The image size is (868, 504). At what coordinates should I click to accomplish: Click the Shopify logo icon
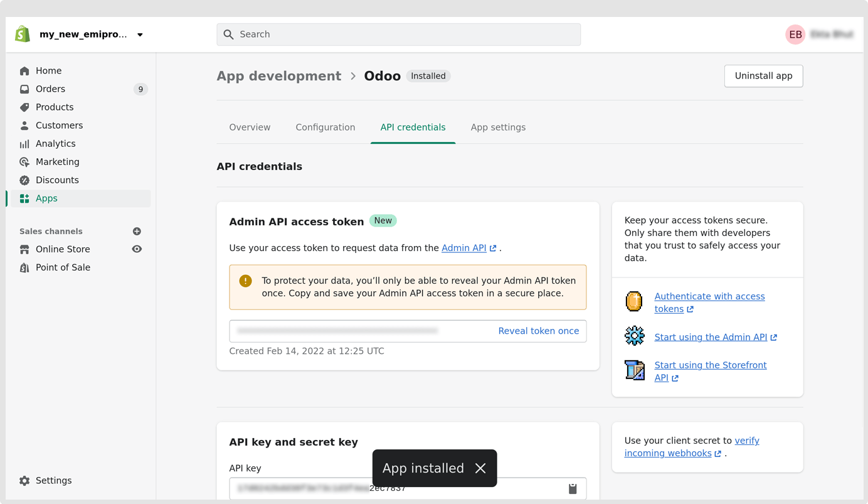point(23,35)
